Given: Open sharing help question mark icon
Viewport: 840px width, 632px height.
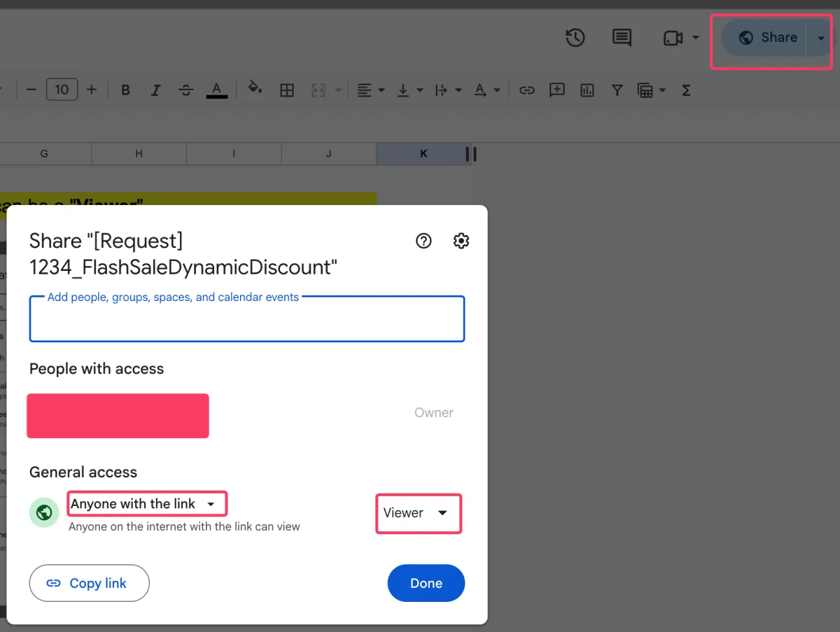Looking at the screenshot, I should 423,241.
